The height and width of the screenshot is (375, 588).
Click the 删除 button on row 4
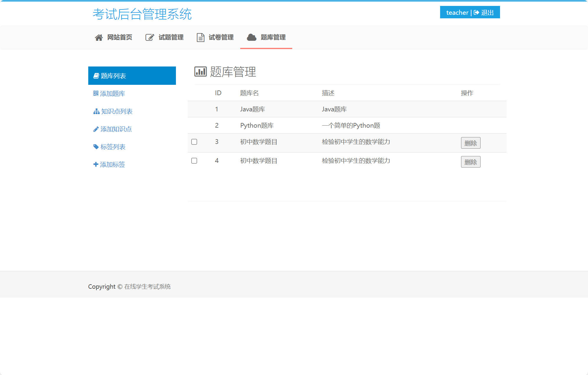coord(471,162)
